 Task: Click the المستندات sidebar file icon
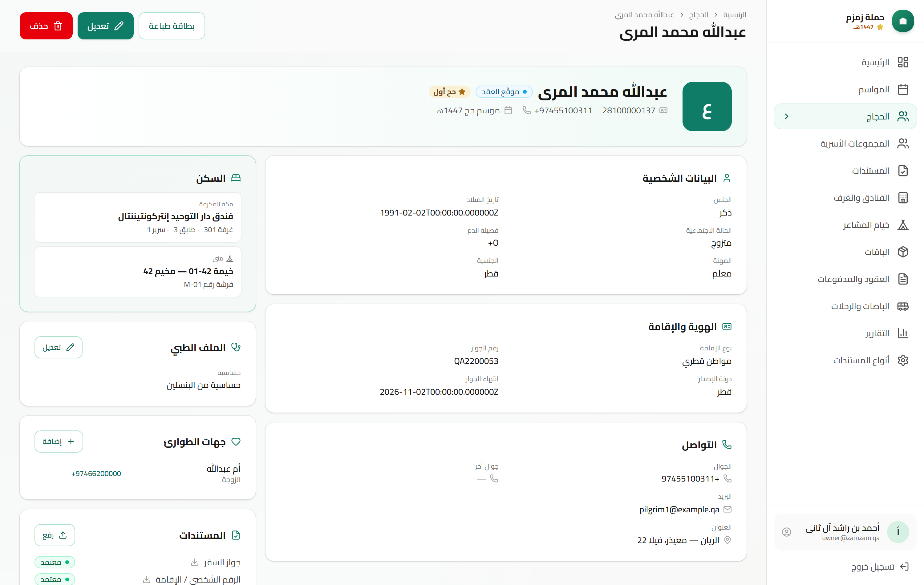[902, 170]
